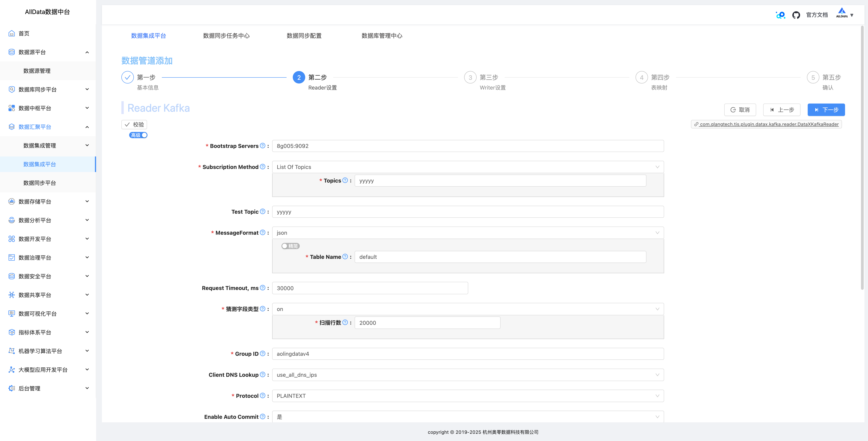Image resolution: width=868 pixels, height=441 pixels.
Task: Click the 数据分析平台 sidebar icon
Action: pos(11,220)
